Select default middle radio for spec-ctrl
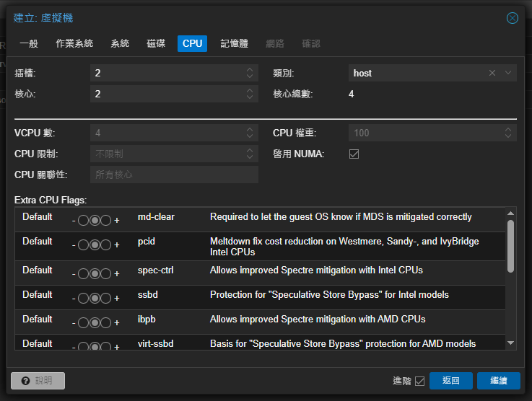This screenshot has width=532, height=401. (x=94, y=274)
